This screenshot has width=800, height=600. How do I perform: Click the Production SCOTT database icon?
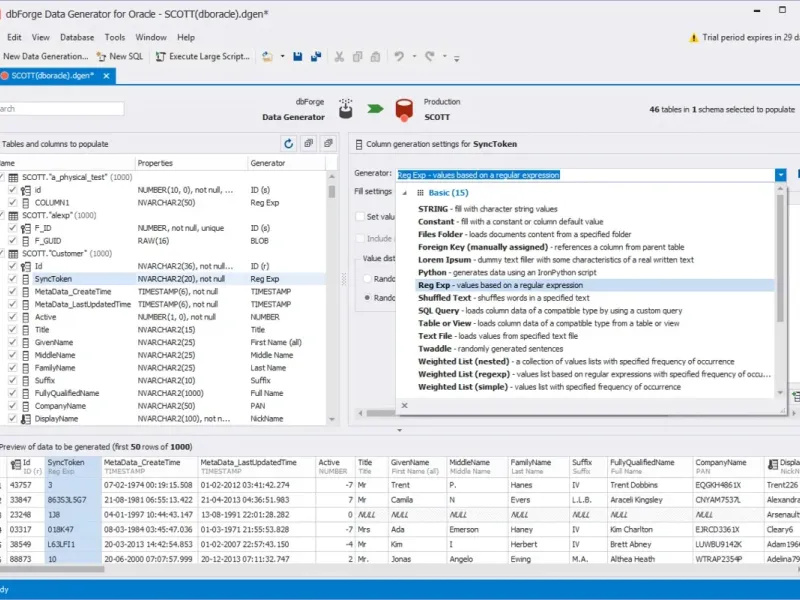click(x=404, y=109)
